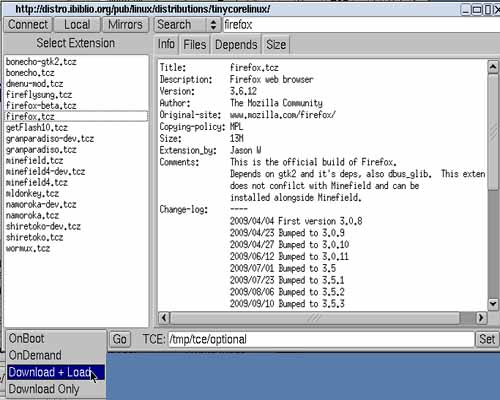This screenshot has width=500, height=400.
Task: Select bonecho-gtk2.tcz in extension list
Action: [x=76, y=62]
